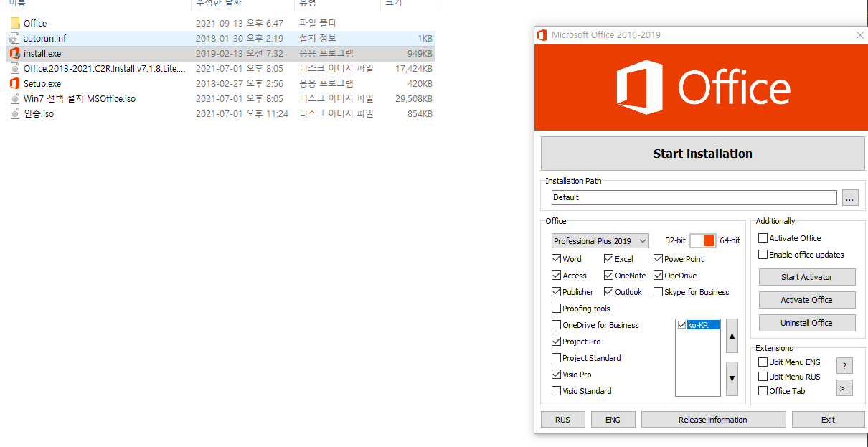
Task: Click the Office folder icon in file list
Action: click(x=15, y=23)
